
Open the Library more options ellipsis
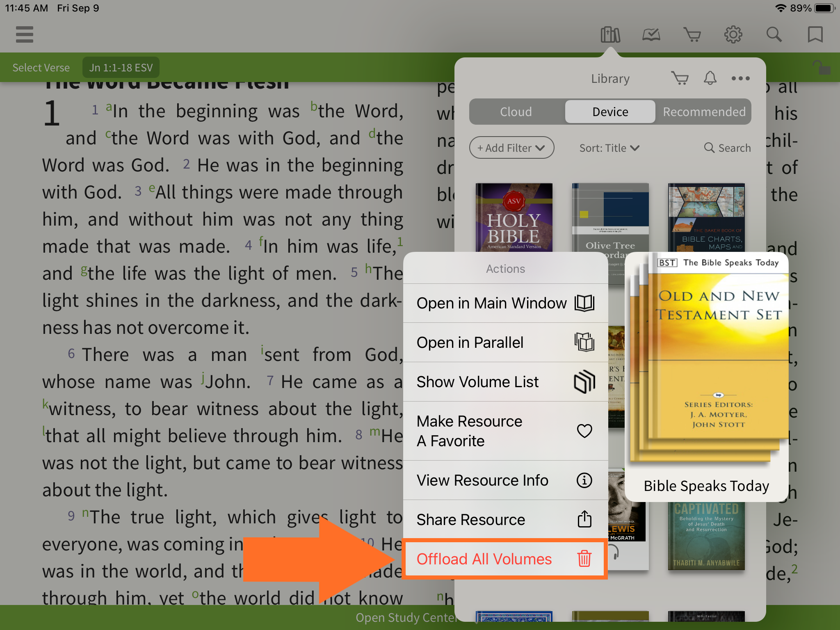741,78
